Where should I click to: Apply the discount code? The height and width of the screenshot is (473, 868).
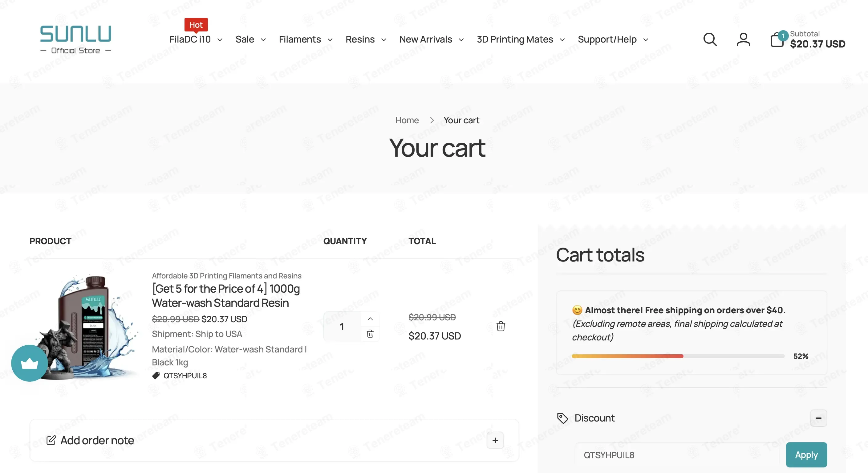(806, 455)
